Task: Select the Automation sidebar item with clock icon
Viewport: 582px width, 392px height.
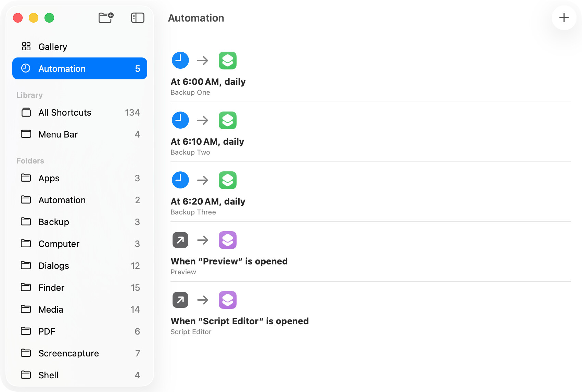Action: click(x=80, y=68)
